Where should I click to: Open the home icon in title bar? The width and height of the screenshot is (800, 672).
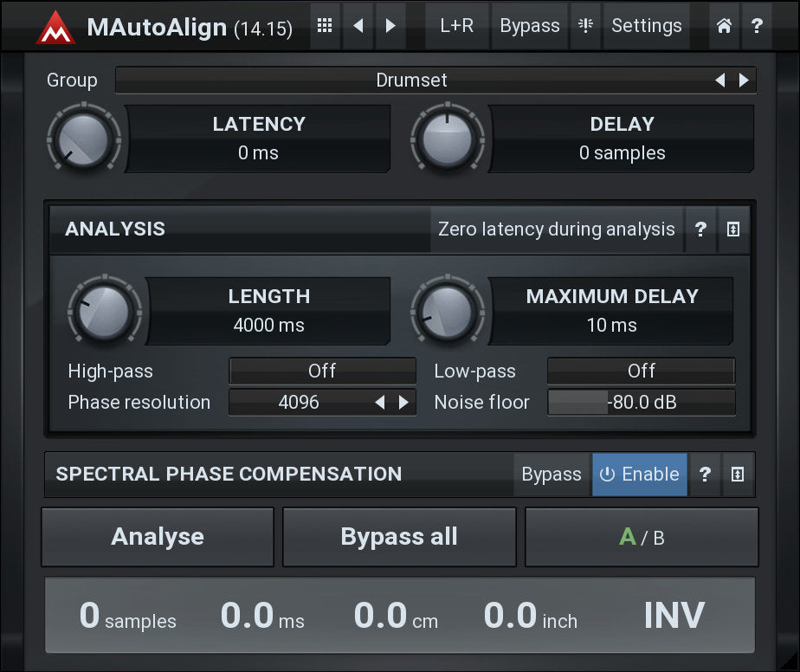(x=724, y=26)
